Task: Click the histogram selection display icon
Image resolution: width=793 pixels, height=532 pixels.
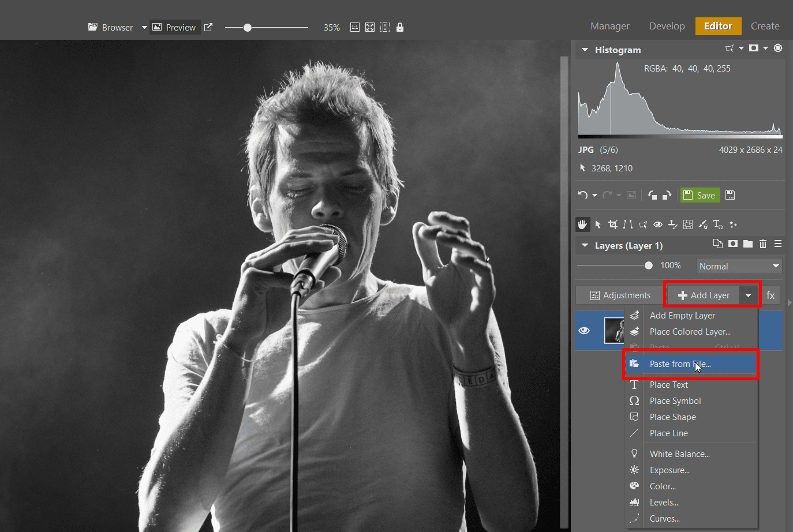Action: pos(730,48)
